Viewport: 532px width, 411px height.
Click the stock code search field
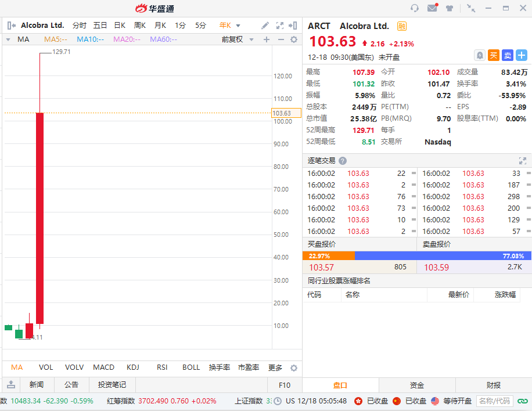[494, 401]
